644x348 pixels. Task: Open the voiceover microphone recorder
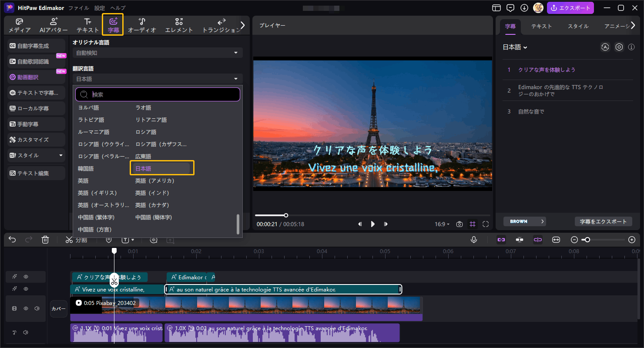[474, 239]
